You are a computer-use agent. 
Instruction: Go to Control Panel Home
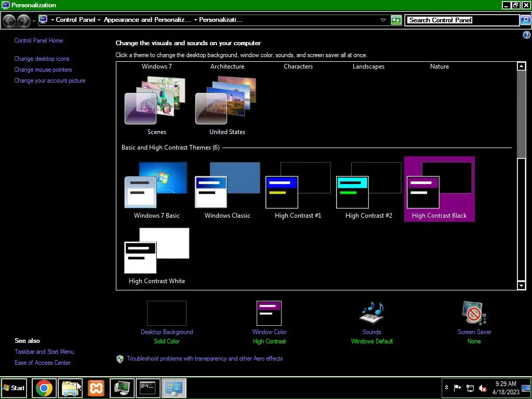tap(38, 41)
